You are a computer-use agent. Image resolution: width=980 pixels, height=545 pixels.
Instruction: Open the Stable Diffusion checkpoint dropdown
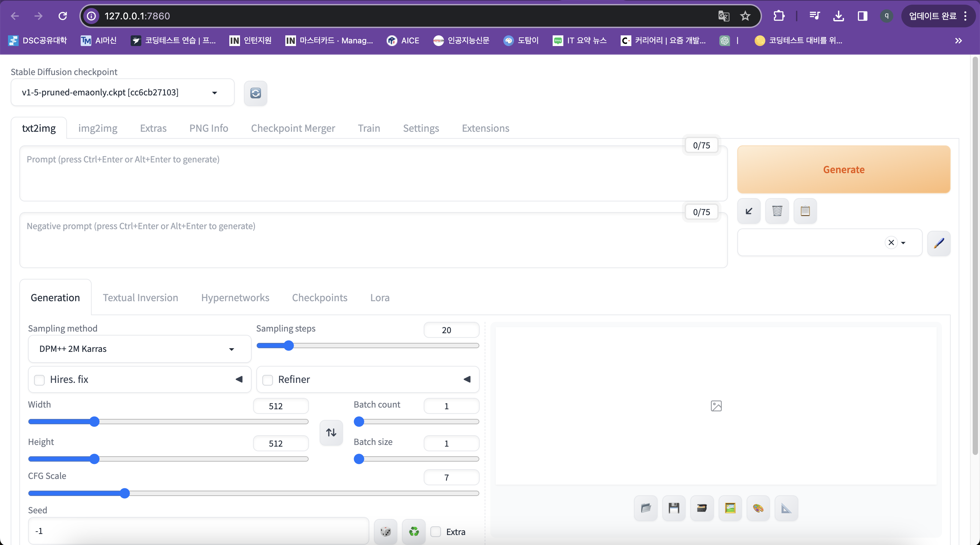[122, 92]
